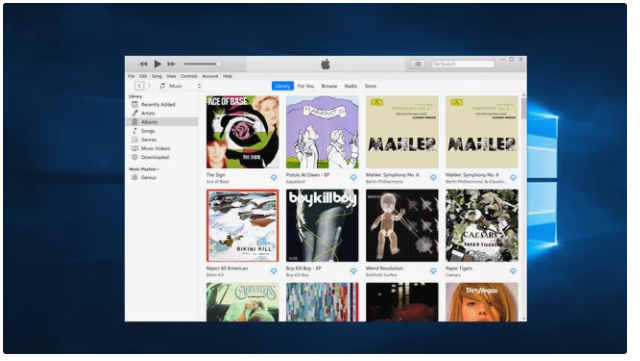
Task: Open the Song menu
Action: (x=157, y=76)
